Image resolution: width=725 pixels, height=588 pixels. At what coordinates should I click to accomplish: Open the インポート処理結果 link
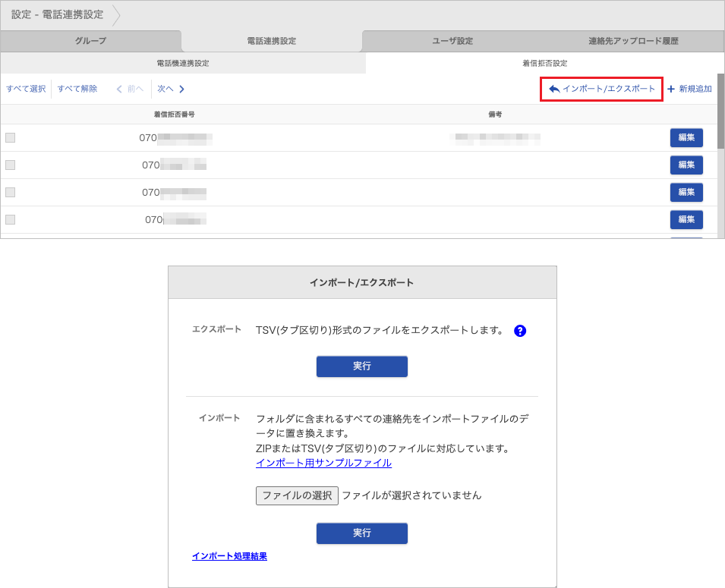coord(230,556)
